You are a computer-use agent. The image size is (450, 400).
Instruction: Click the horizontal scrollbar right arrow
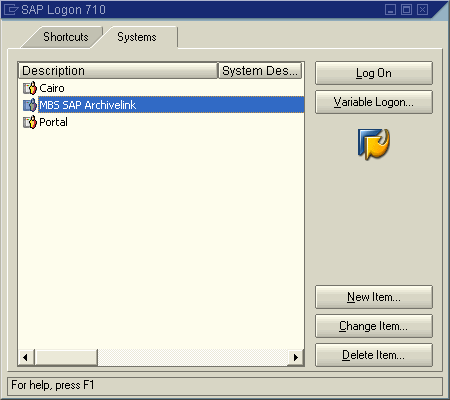click(x=296, y=357)
